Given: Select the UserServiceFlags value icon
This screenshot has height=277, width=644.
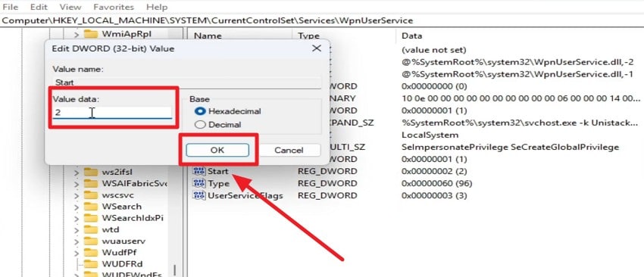Looking at the screenshot, I should pos(199,196).
